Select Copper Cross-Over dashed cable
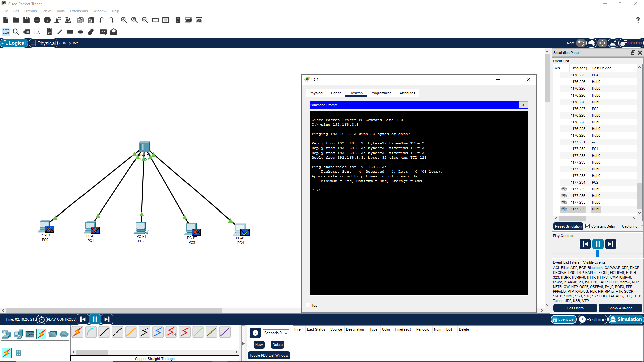644x362 pixels. tap(118, 332)
